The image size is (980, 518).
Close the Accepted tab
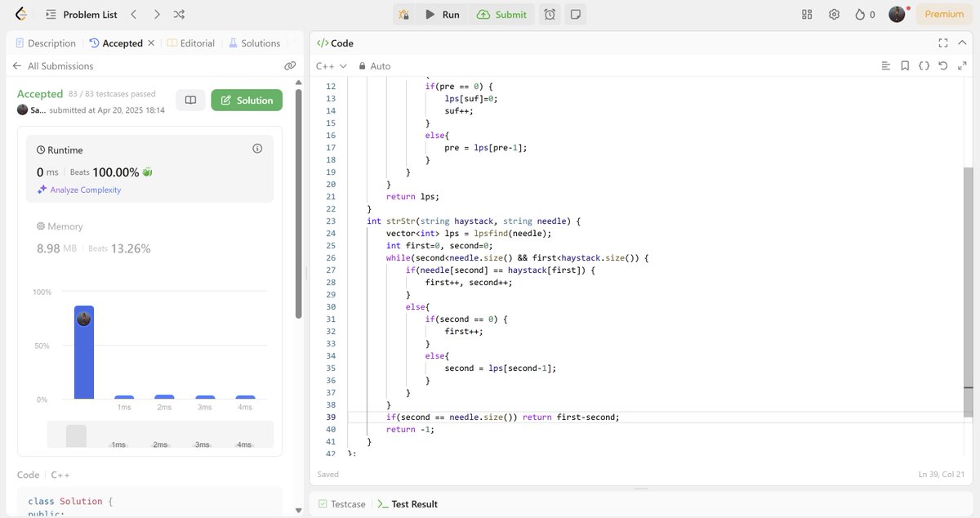tap(151, 43)
